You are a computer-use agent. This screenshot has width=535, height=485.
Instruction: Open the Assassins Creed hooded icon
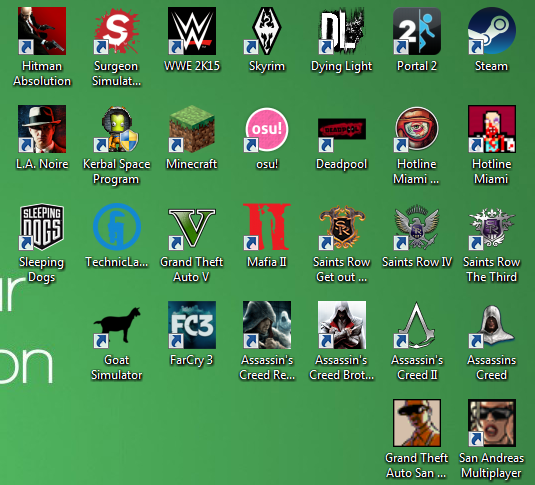pyautogui.click(x=492, y=325)
